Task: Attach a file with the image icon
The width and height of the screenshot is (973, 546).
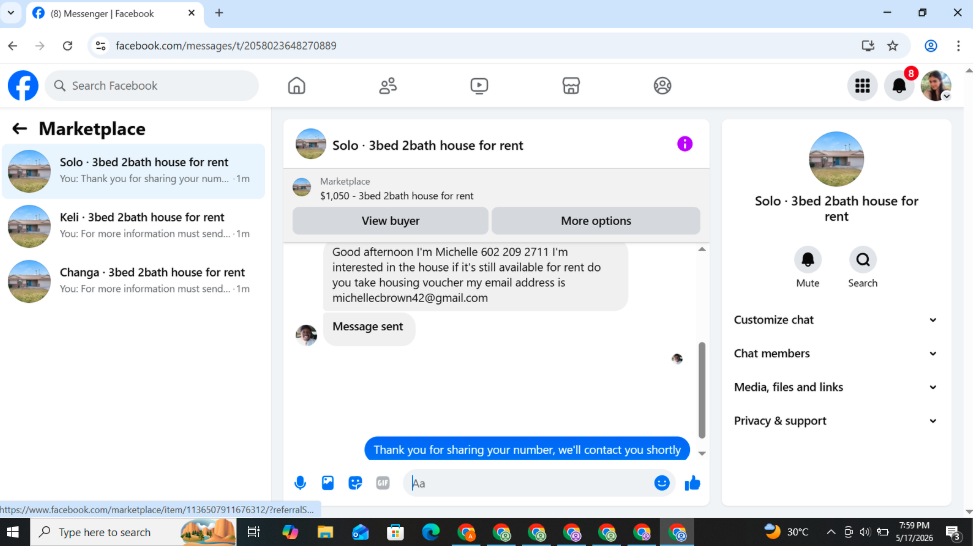Action: (x=328, y=483)
